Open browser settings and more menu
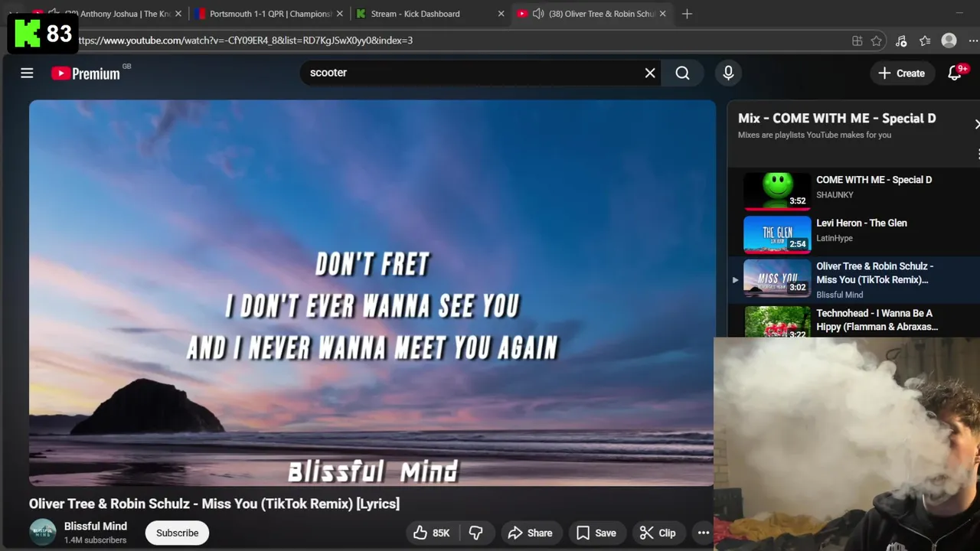The image size is (980, 551). pos(974,41)
